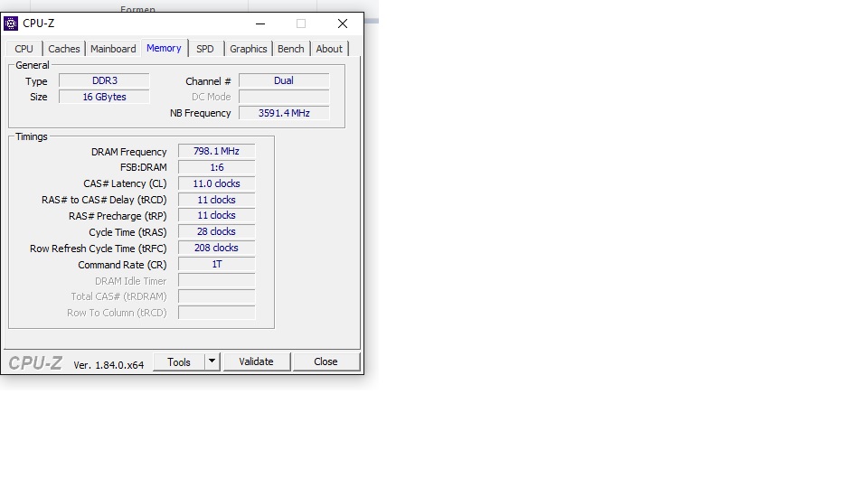Select the DDR3 memory type value
Screen dimensions: 868x488
104,80
